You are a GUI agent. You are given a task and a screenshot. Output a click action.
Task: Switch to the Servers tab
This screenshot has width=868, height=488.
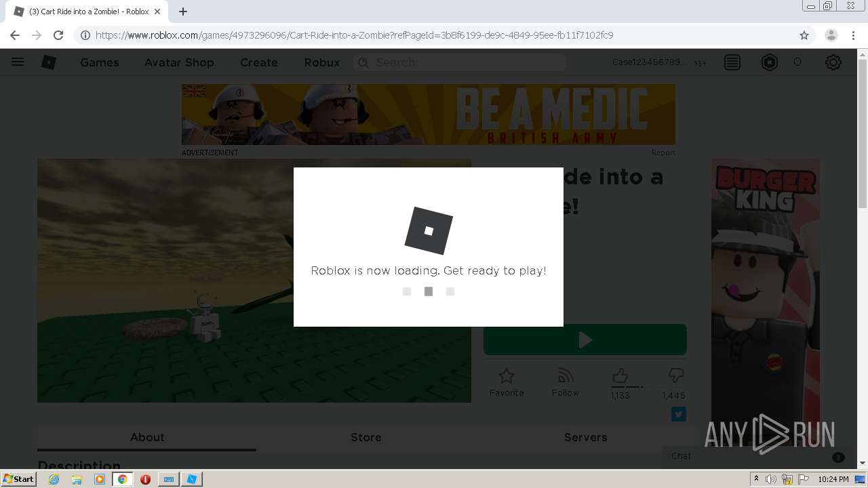(586, 437)
